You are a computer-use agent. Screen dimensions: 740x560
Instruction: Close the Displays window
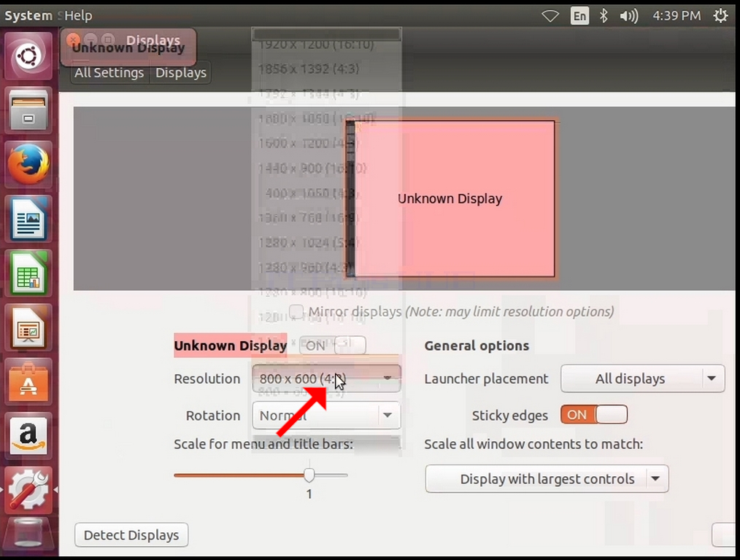[x=73, y=39]
